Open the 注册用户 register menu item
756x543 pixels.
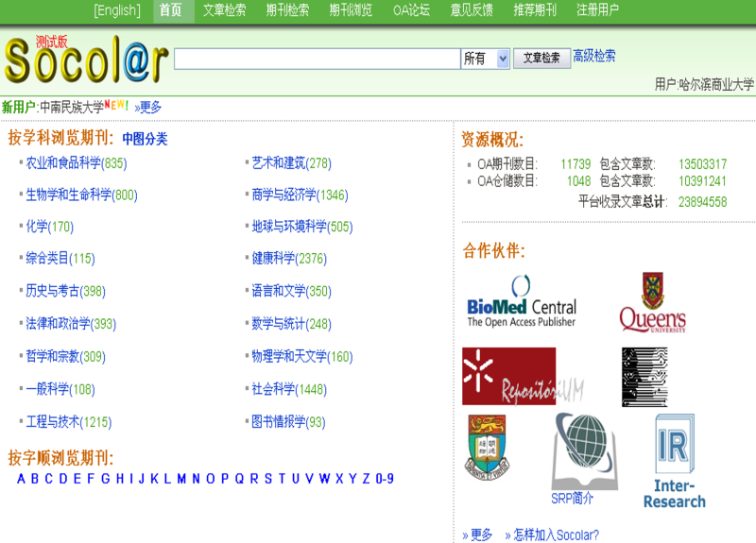(597, 10)
